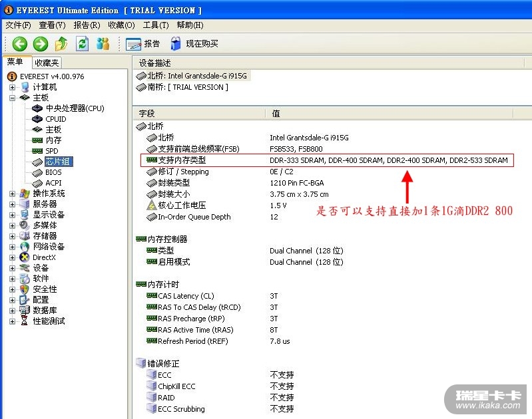Expand the 显示设备 tree node

click(12, 215)
